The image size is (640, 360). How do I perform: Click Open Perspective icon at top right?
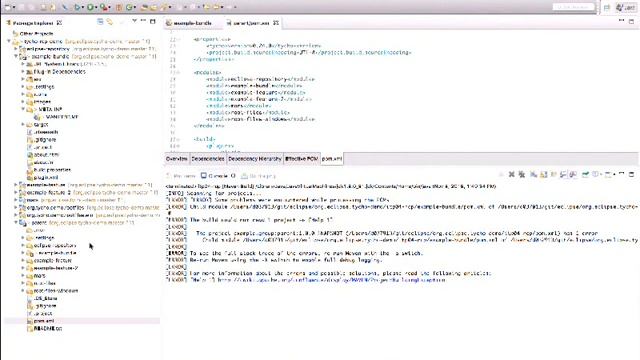[607, 8]
